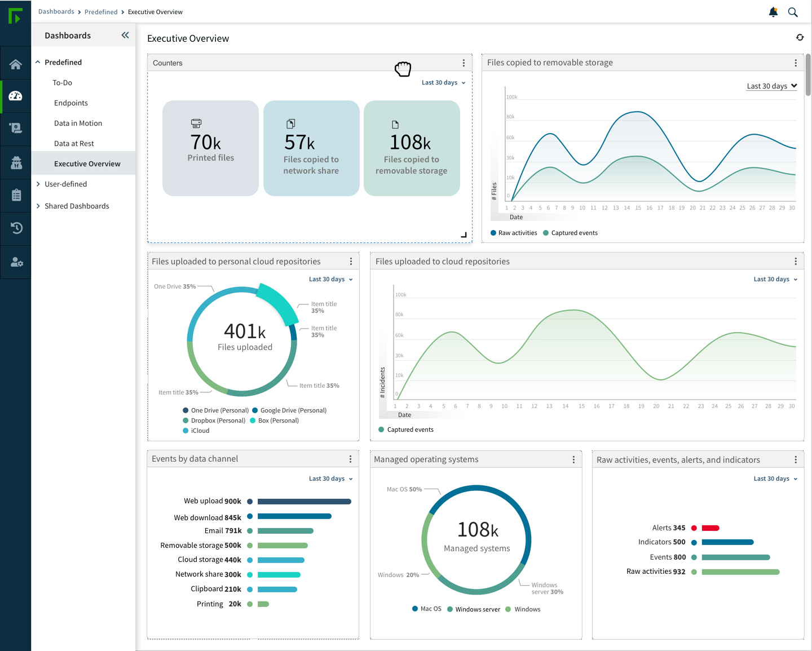This screenshot has height=651, width=812.
Task: Click the highlighted One Drive donut segment
Action: (x=277, y=303)
